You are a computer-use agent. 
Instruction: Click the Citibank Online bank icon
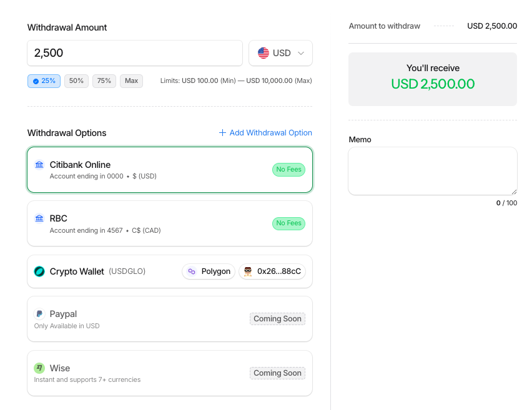[39, 165]
